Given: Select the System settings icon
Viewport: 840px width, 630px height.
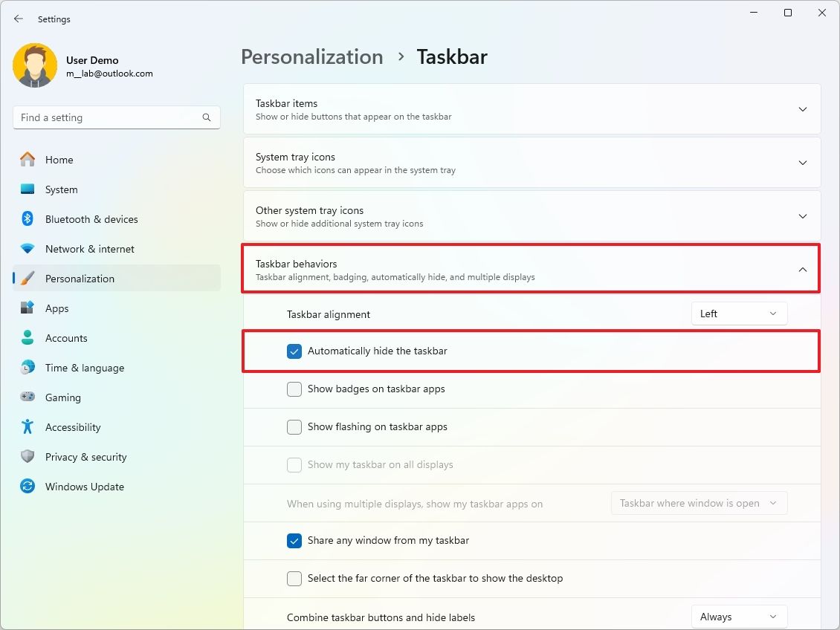Looking at the screenshot, I should pyautogui.click(x=27, y=189).
